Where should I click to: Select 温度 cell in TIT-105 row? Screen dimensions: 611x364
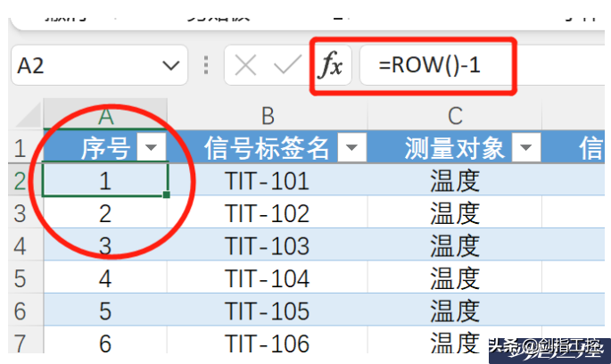(x=455, y=311)
